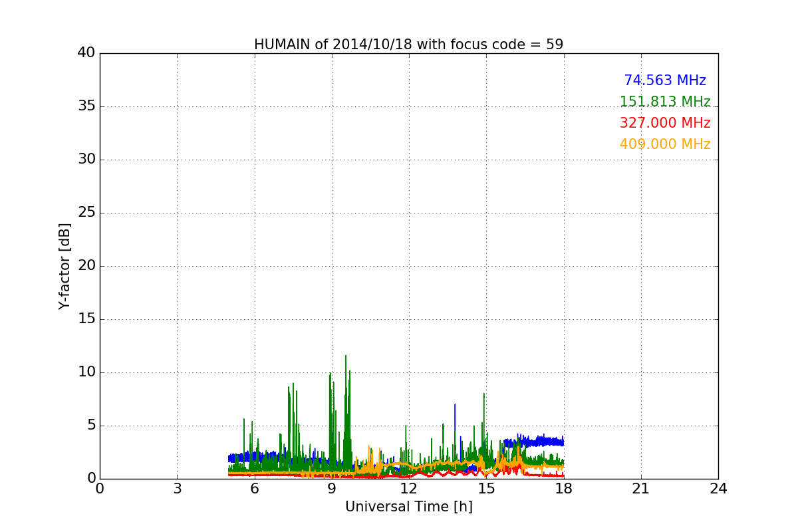Click the 'Universal Time [h]' axis label
Viewport: 798px width, 532px height.
408,507
